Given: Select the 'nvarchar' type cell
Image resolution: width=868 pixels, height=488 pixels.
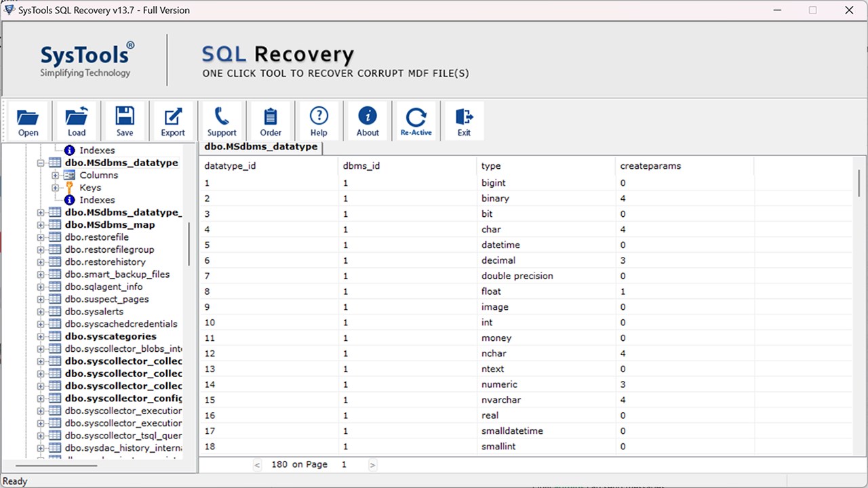Looking at the screenshot, I should pos(546,400).
